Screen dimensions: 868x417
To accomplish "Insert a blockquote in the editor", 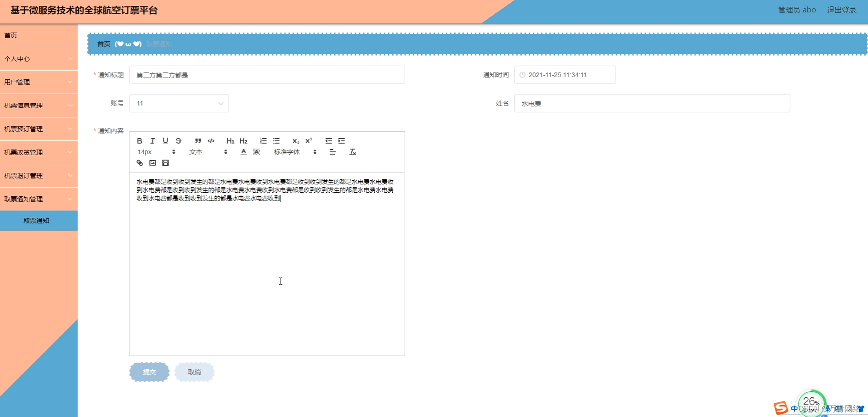I will (x=197, y=141).
